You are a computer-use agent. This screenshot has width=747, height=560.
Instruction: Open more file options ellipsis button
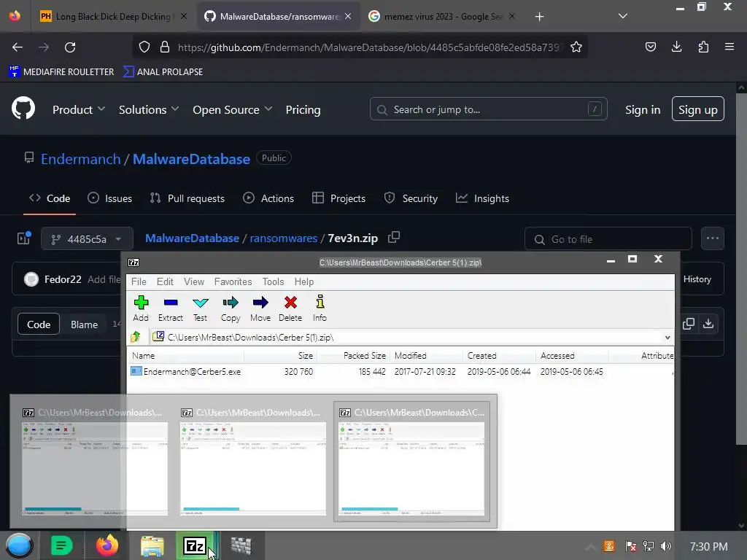click(x=713, y=238)
